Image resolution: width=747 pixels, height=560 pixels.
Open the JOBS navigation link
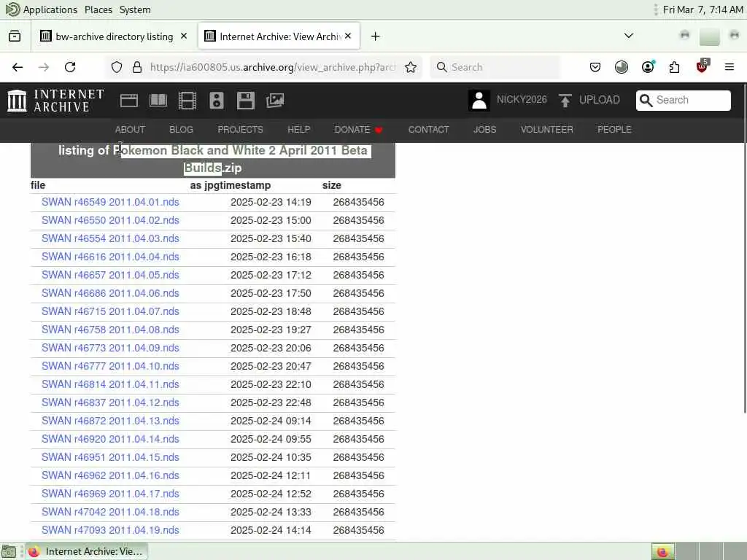[x=484, y=130]
